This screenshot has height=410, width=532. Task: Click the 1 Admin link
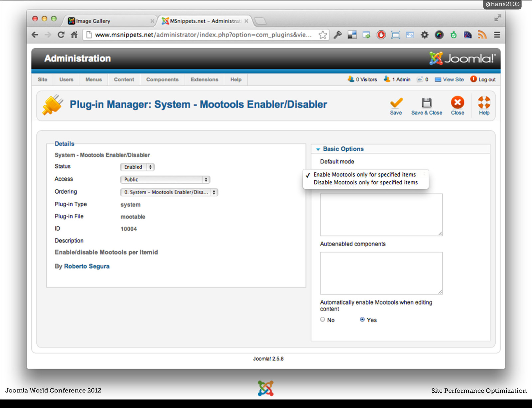pyautogui.click(x=397, y=79)
